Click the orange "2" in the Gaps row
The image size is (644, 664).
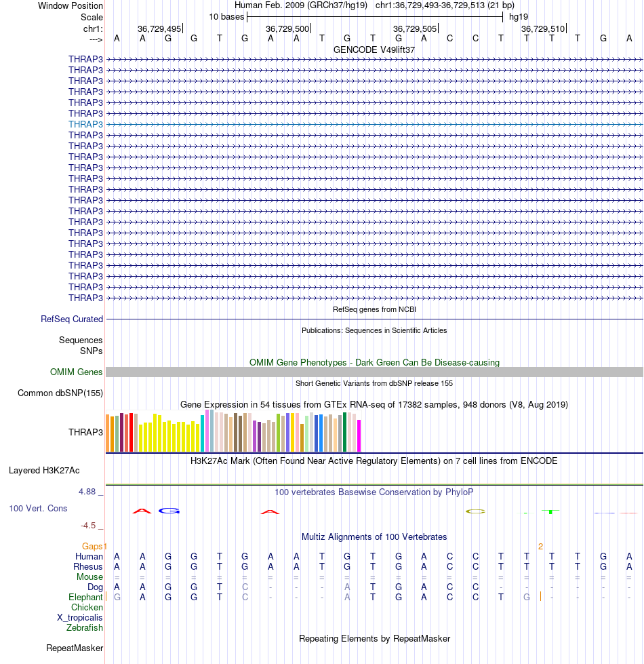pos(540,547)
